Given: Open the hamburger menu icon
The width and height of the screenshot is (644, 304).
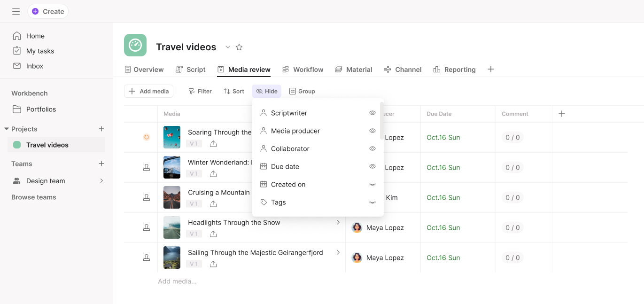Looking at the screenshot, I should tap(16, 11).
